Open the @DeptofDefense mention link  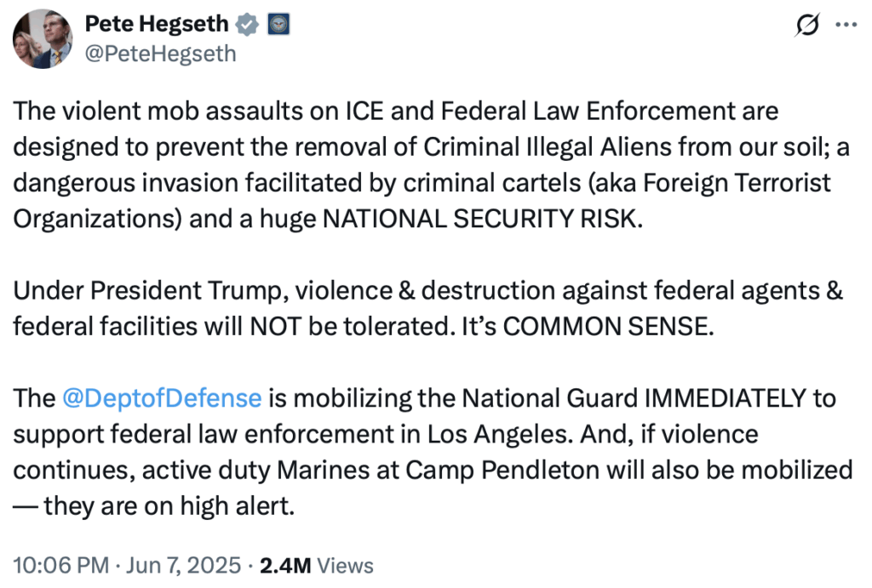(162, 398)
